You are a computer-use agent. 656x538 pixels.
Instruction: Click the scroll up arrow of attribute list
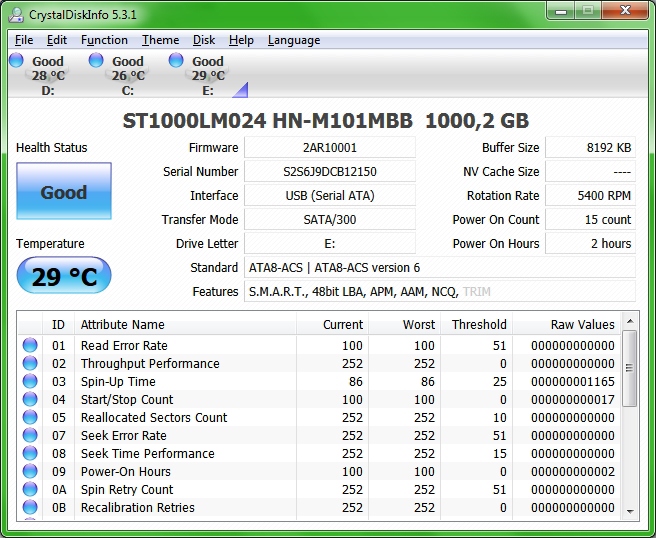pos(630,321)
